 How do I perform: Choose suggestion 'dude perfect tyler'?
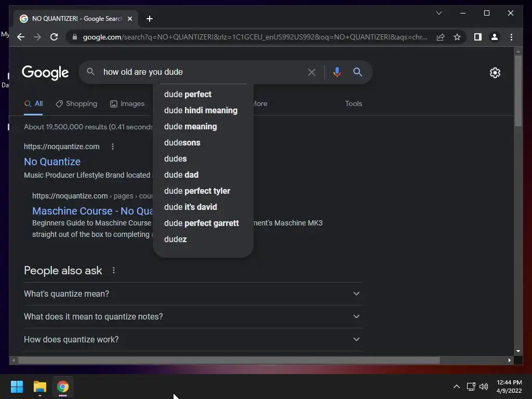click(197, 191)
